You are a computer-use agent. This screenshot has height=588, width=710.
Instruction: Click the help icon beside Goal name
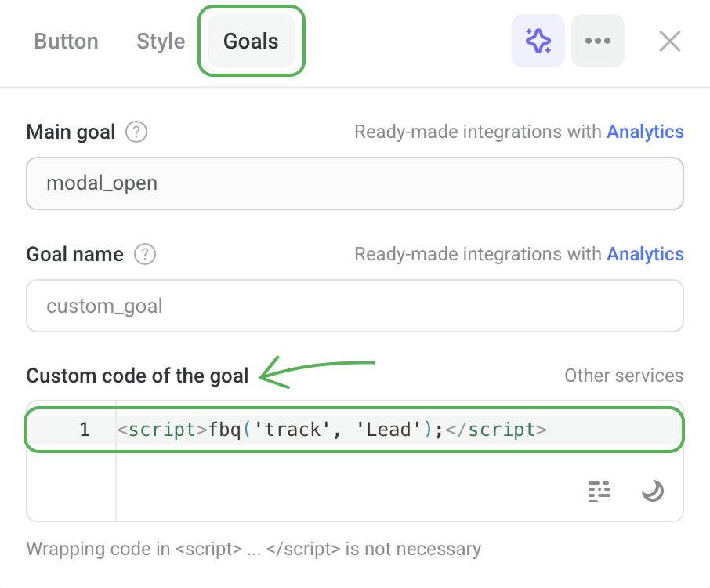coord(145,254)
